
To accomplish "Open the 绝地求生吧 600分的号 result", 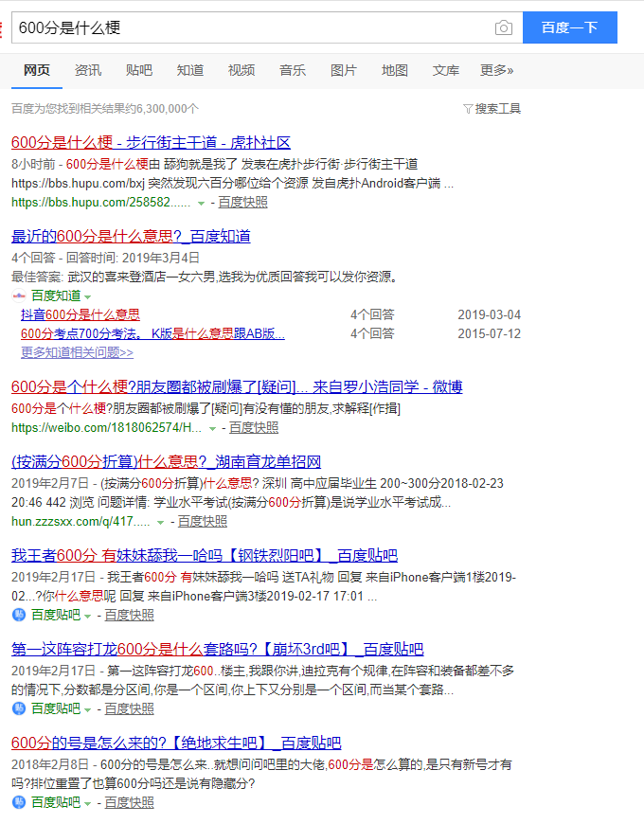I will pyautogui.click(x=176, y=743).
